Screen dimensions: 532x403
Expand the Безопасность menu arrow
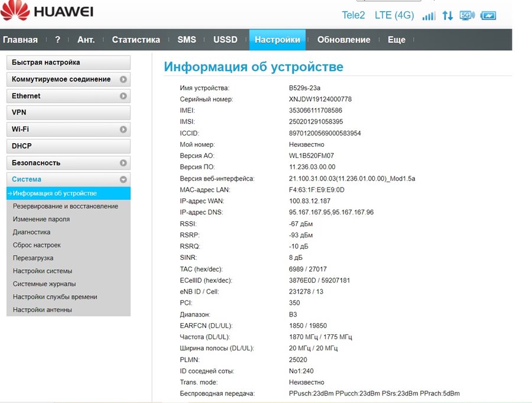tap(123, 163)
